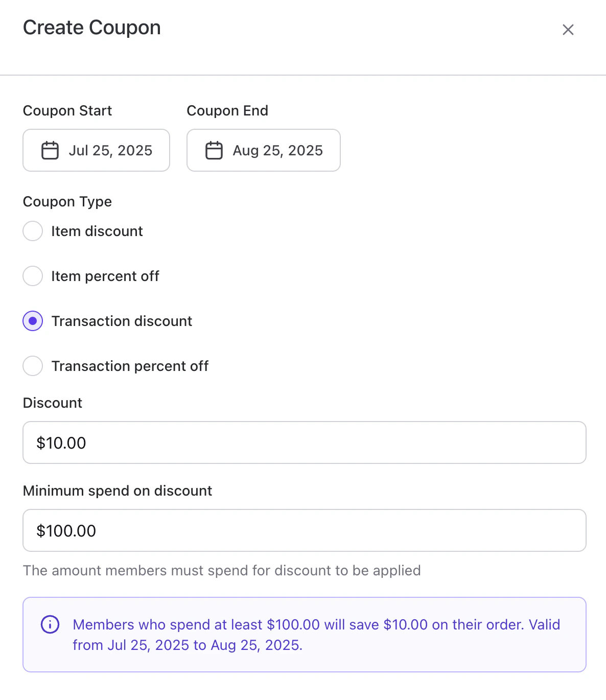The image size is (606, 700).
Task: Close the Create Coupon dialog
Action: 568,30
